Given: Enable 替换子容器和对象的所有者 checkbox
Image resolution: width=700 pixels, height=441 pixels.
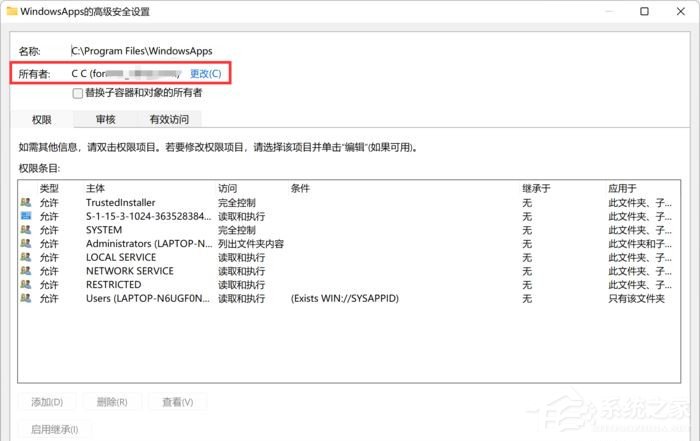Looking at the screenshot, I should 78,93.
